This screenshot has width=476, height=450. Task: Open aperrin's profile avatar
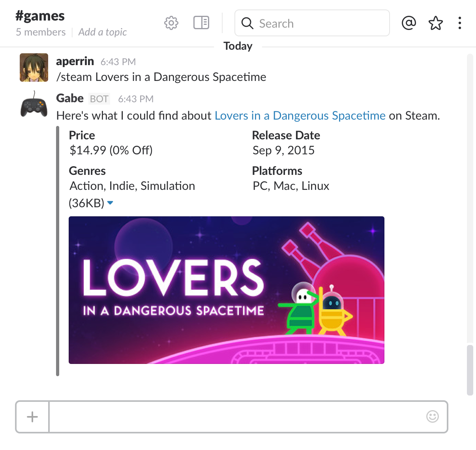34,67
